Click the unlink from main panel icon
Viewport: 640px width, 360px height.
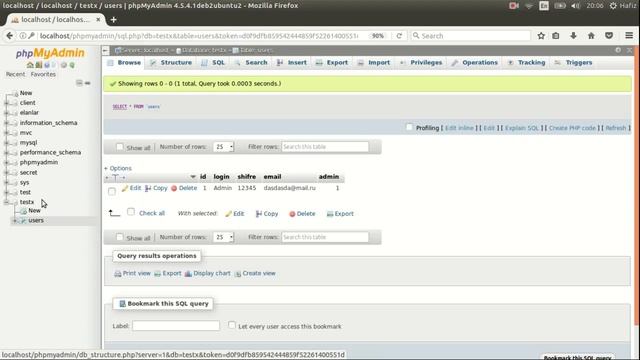(x=87, y=83)
